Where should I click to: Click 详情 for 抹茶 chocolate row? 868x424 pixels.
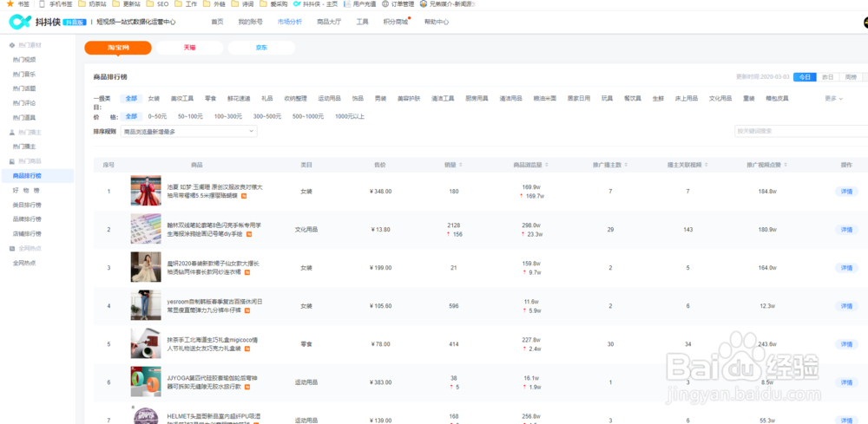[846, 344]
